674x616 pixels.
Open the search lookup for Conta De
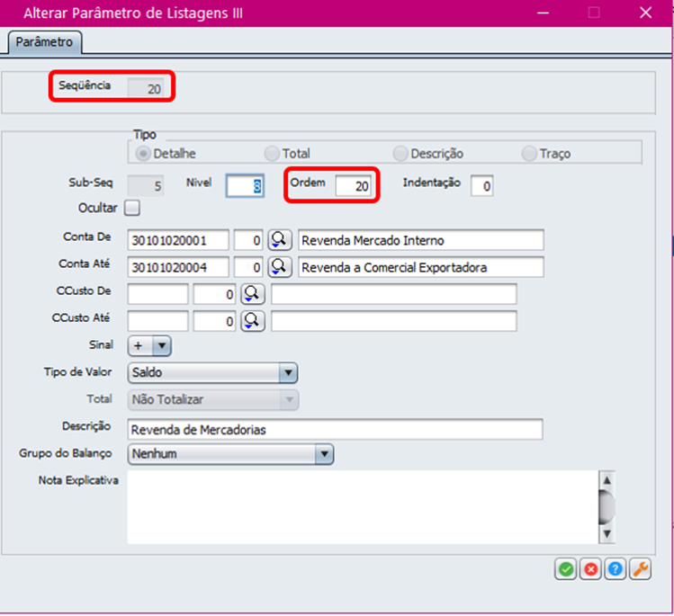tap(280, 240)
